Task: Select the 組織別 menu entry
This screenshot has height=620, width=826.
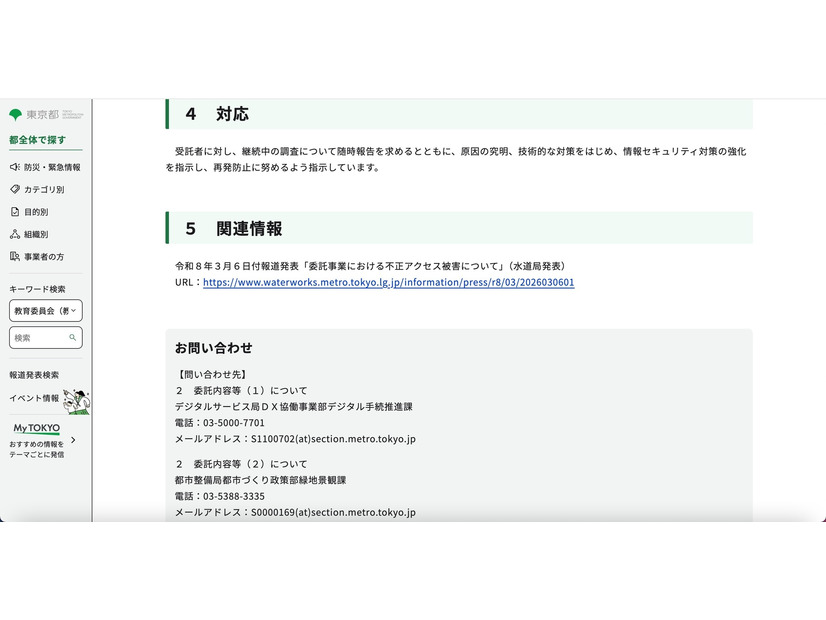Action: point(37,233)
